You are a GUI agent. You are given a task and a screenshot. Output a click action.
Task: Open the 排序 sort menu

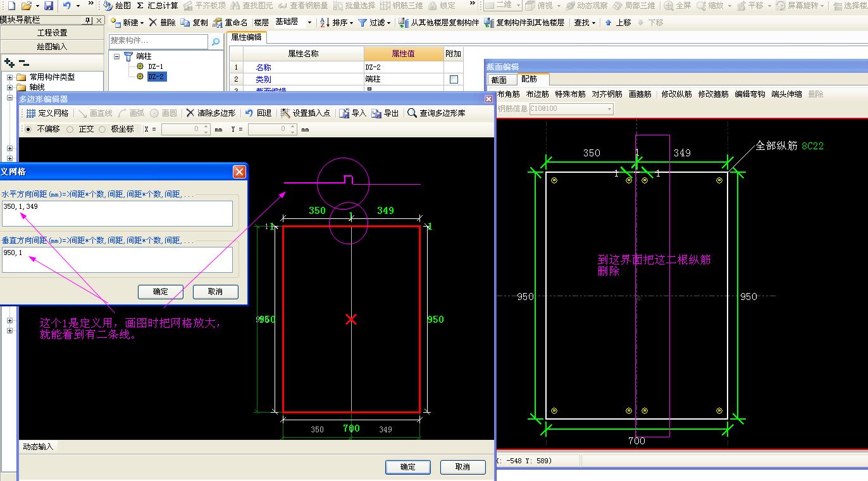(337, 22)
